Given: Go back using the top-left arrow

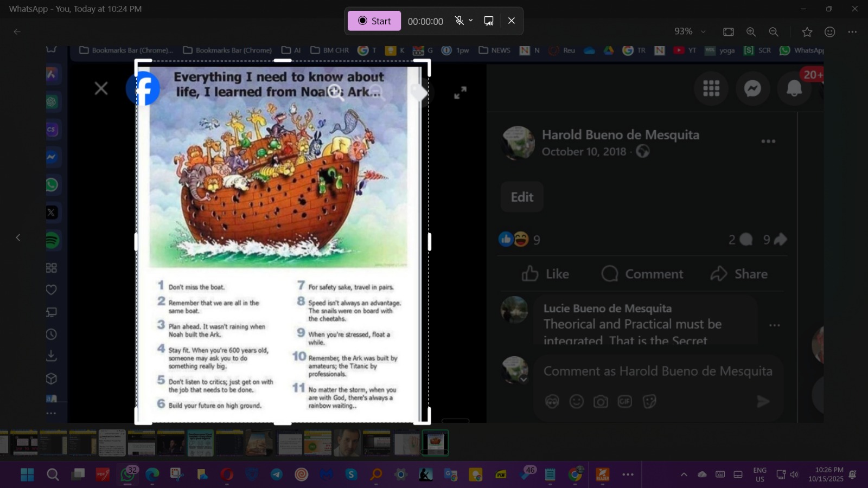Looking at the screenshot, I should click(x=17, y=32).
